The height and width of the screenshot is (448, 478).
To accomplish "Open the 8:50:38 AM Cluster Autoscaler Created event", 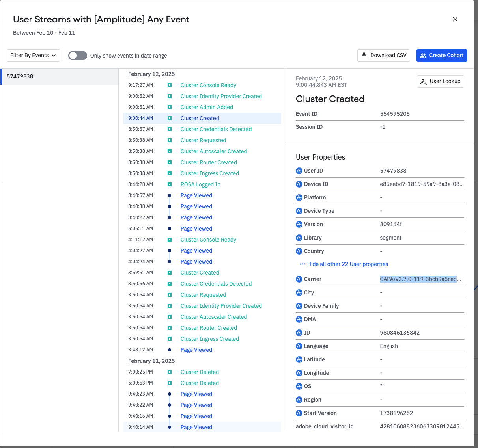I will coord(202,151).
